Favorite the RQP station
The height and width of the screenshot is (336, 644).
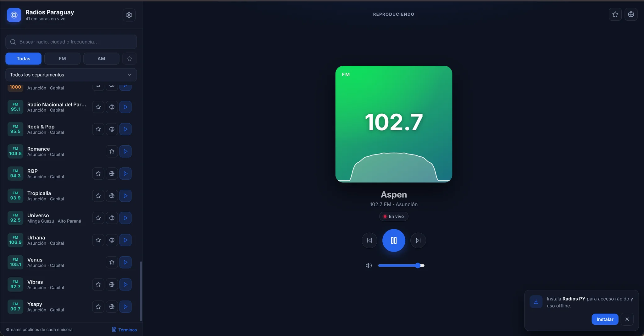[x=98, y=174]
